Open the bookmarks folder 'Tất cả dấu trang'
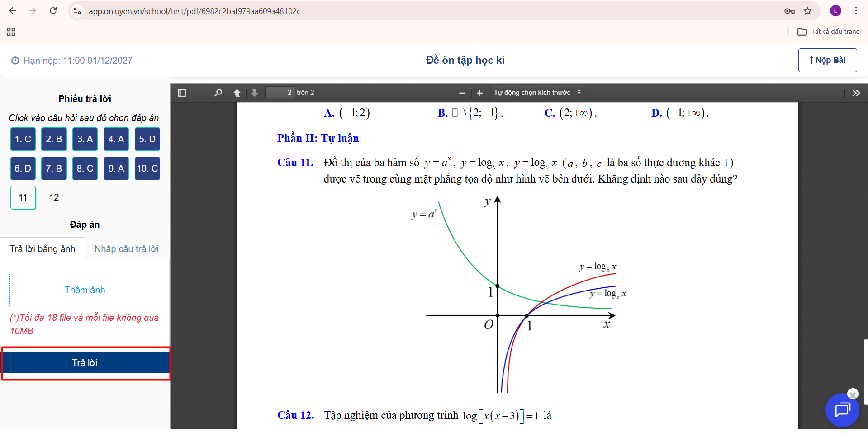The image size is (868, 436). point(829,32)
